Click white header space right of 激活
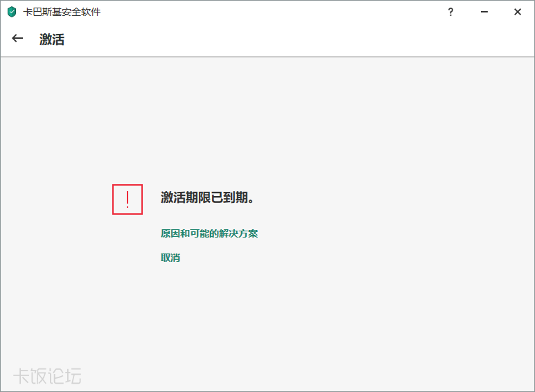 (x=277, y=39)
